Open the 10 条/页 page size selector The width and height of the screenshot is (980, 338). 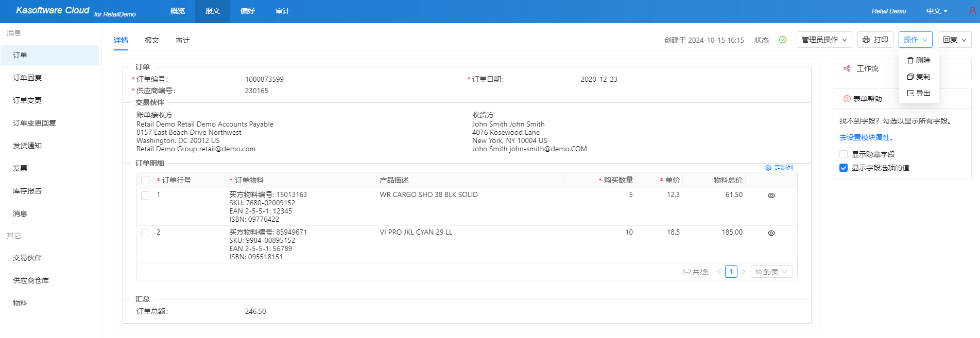coord(771,272)
